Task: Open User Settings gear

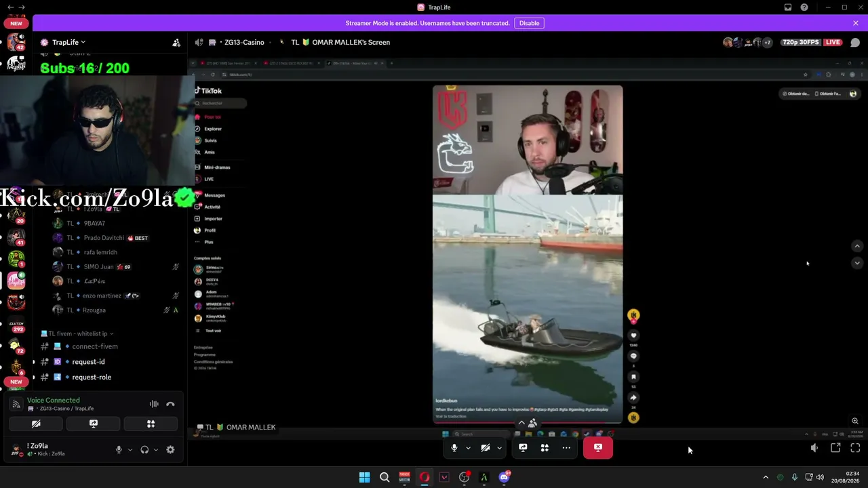Action: (x=170, y=449)
